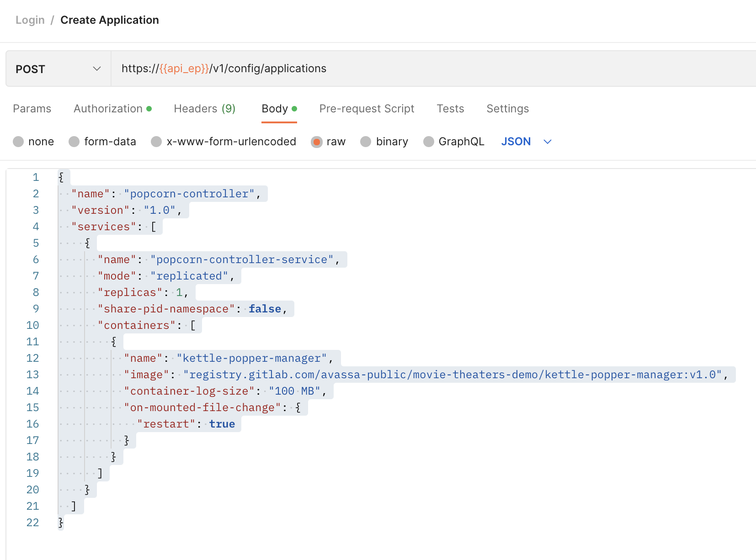Viewport: 756px width, 560px height.
Task: Select the binary body radio
Action: [366, 142]
